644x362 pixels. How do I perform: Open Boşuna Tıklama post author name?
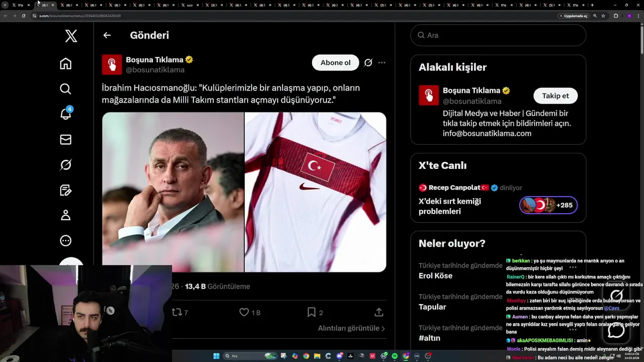(x=154, y=60)
